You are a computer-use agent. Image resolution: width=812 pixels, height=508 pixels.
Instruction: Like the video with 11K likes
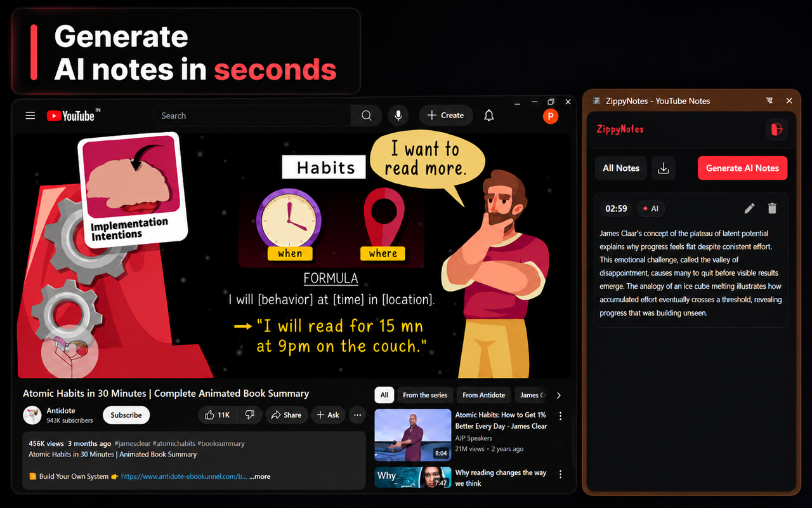click(216, 415)
